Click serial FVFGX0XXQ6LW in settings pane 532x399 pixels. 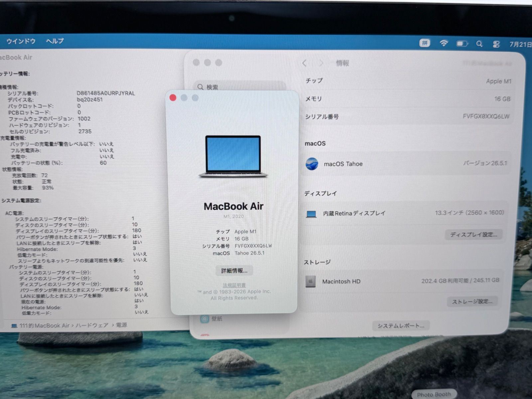click(486, 116)
